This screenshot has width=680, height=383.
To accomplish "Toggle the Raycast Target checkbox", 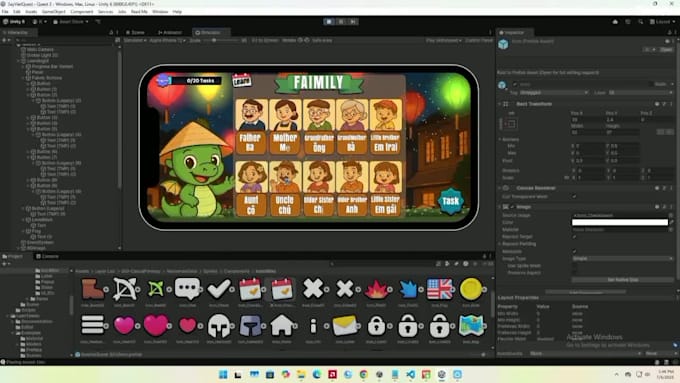I will point(574,236).
